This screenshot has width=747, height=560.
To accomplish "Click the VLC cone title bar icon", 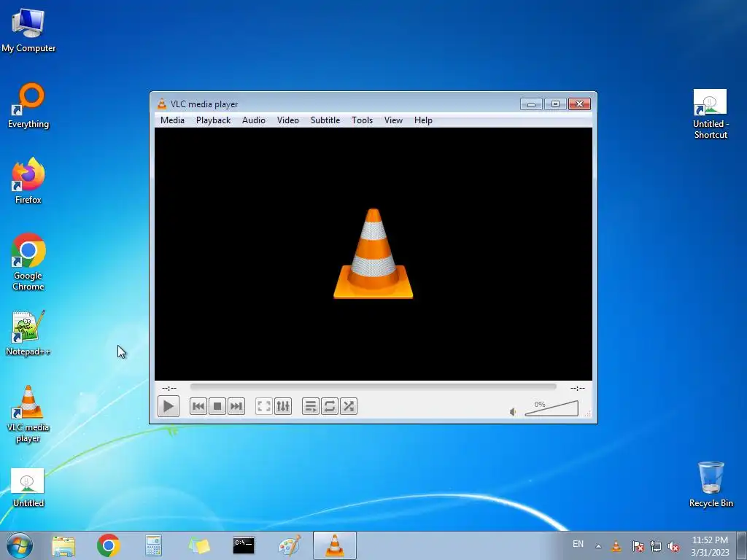I will click(x=162, y=104).
